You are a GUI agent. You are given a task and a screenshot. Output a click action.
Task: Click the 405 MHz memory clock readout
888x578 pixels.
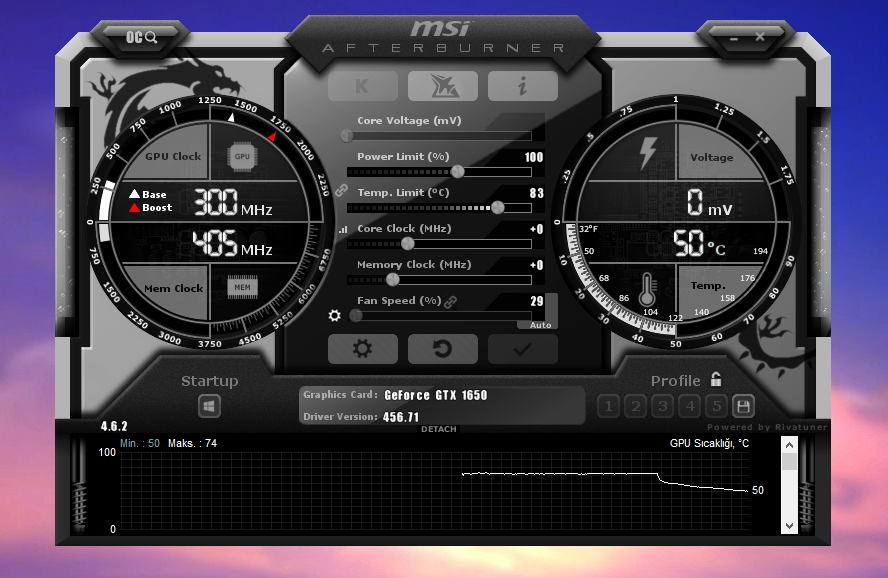tap(232, 243)
